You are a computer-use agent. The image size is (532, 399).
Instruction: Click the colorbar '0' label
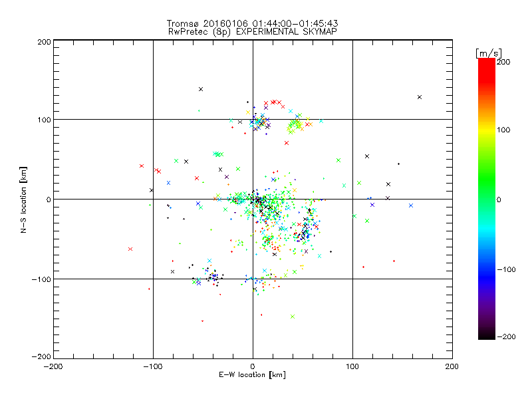click(499, 199)
